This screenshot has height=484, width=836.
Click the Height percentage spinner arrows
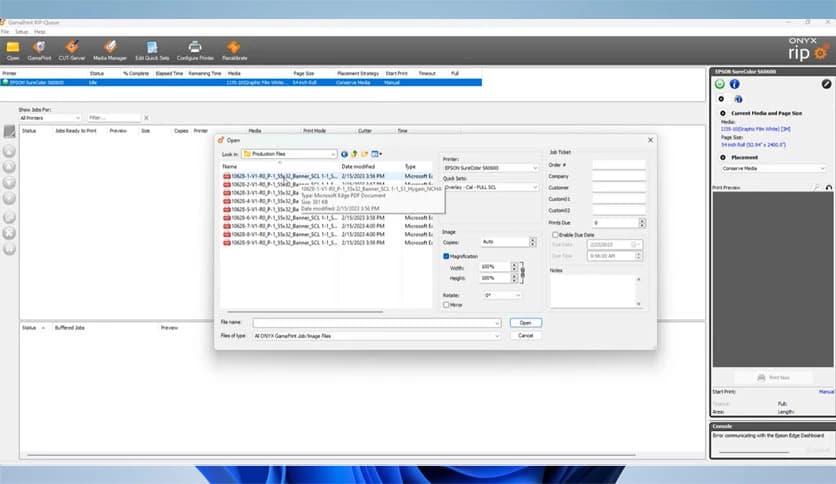pos(514,278)
